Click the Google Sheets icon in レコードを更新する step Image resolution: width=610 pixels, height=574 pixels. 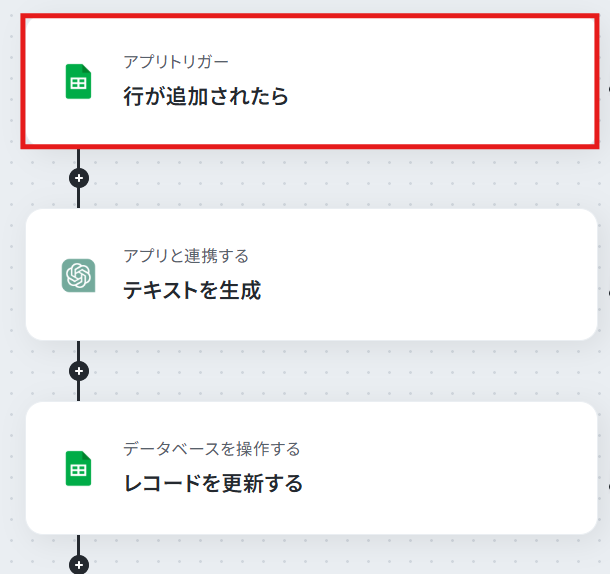(78, 469)
